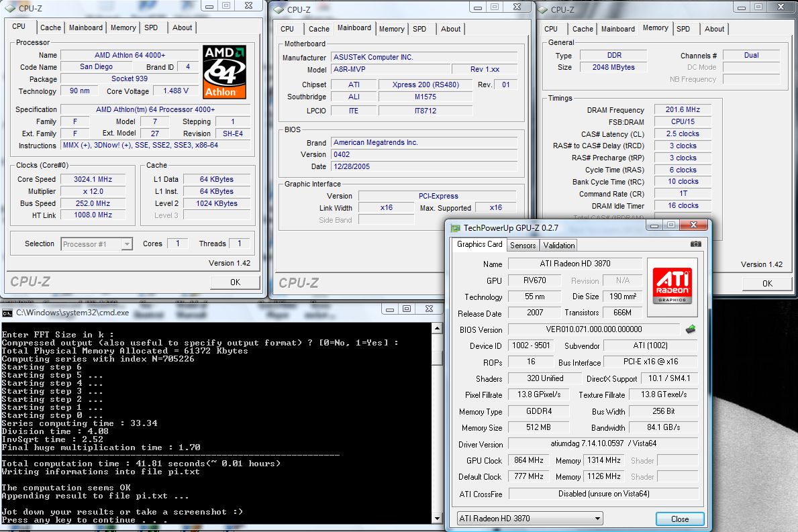This screenshot has height=532, width=798.
Task: Click the Multiplier x 12.0 field
Action: click(93, 191)
